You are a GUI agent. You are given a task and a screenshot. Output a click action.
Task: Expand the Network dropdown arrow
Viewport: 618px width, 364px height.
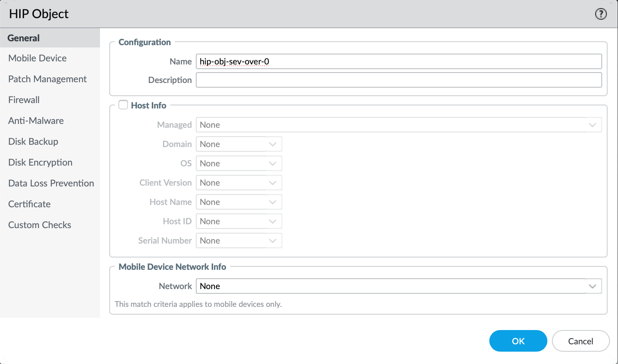593,286
